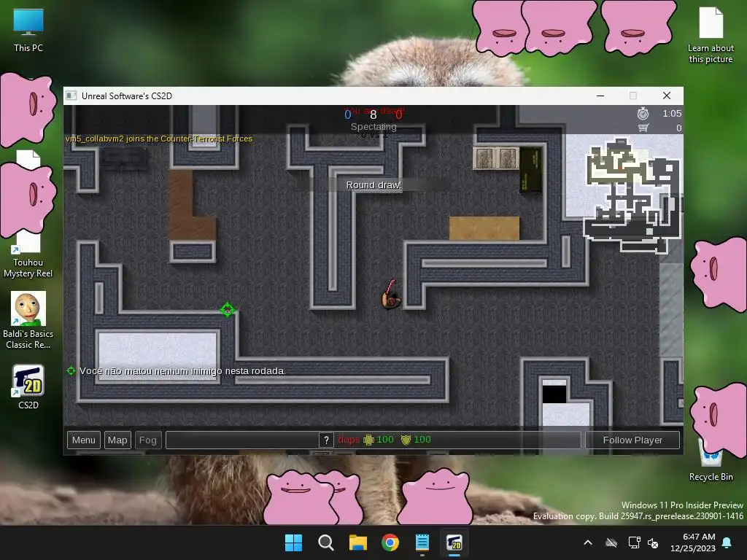Screen dimensions: 747x560
Task: Click "Você não matou nenhum inimigo" message
Action: pos(182,371)
